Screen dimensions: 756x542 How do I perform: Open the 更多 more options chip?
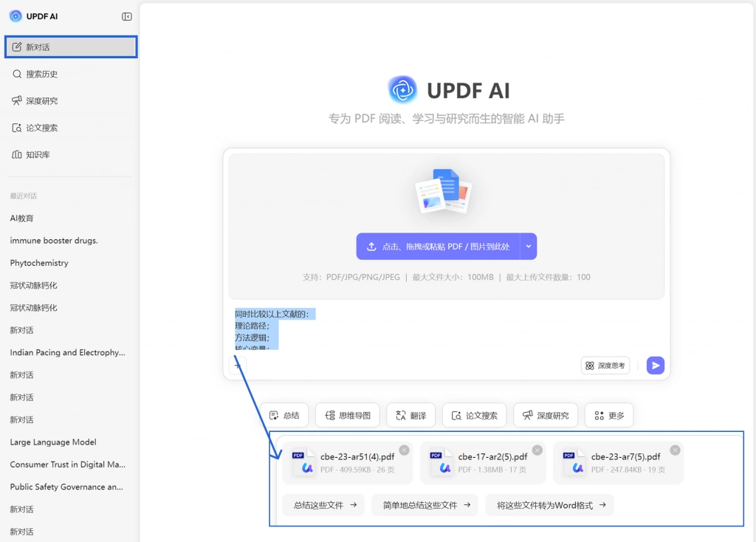pyautogui.click(x=609, y=415)
